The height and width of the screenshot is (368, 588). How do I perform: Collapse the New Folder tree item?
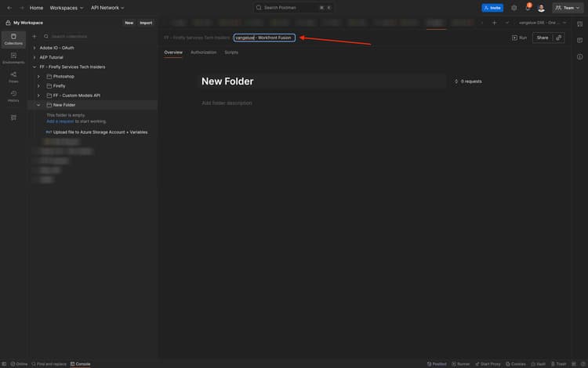[x=38, y=105]
